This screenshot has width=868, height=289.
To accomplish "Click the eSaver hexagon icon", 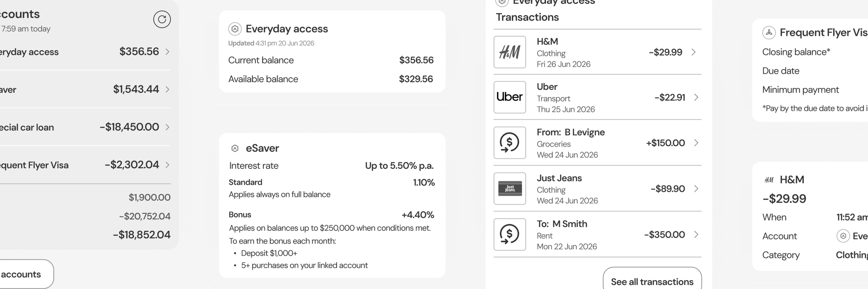I will [x=235, y=148].
